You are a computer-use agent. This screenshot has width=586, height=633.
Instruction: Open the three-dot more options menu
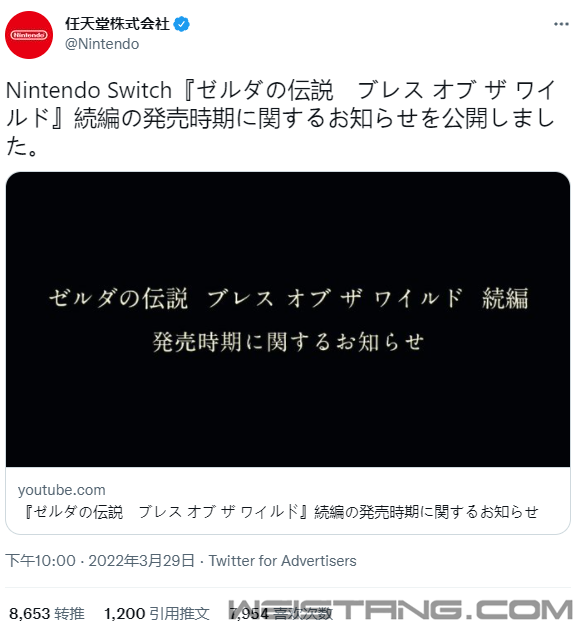click(x=561, y=24)
